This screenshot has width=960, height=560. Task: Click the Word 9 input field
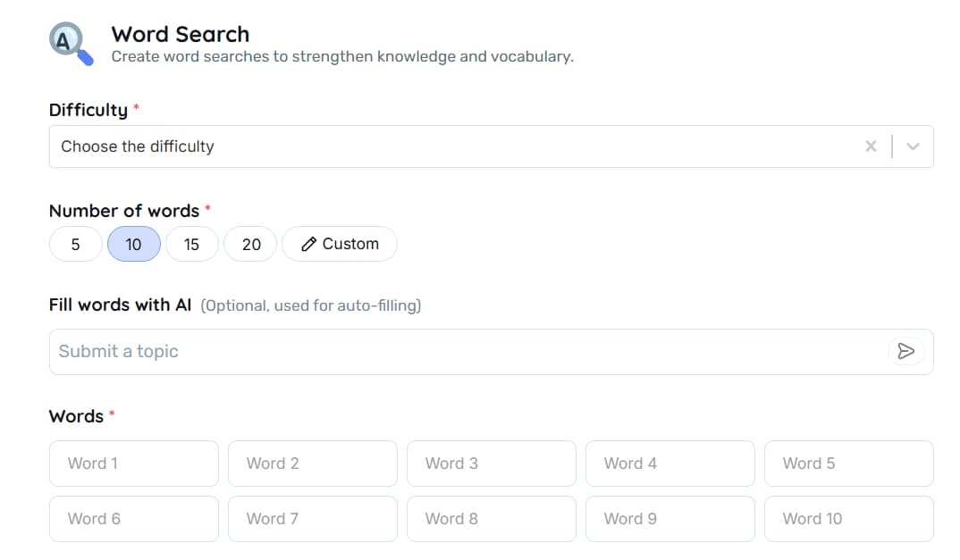click(x=669, y=518)
